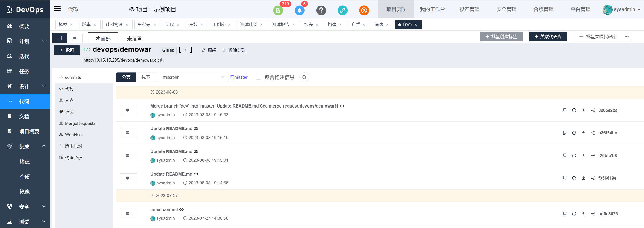Image resolution: width=644 pixels, height=228 pixels.
Task: Click the 关联代码库 button
Action: coord(548,37)
